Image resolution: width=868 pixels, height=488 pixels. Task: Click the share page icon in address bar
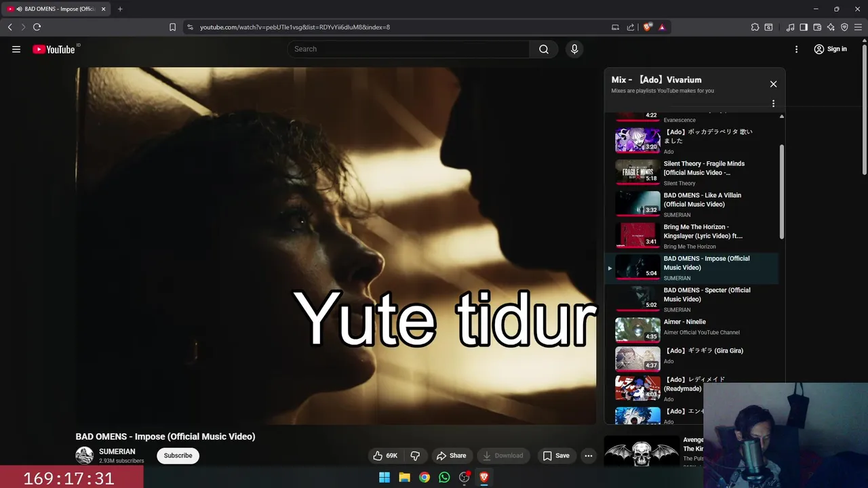(631, 27)
